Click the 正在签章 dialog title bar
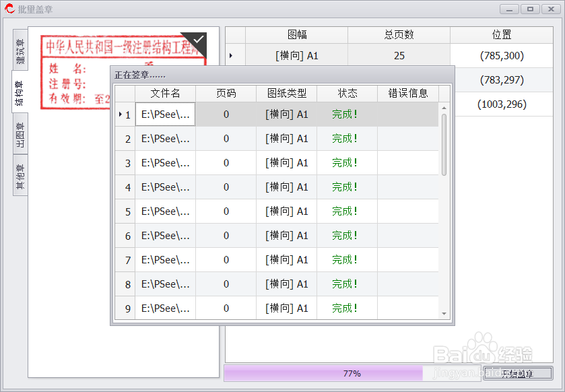The image size is (565, 392). pos(282,75)
